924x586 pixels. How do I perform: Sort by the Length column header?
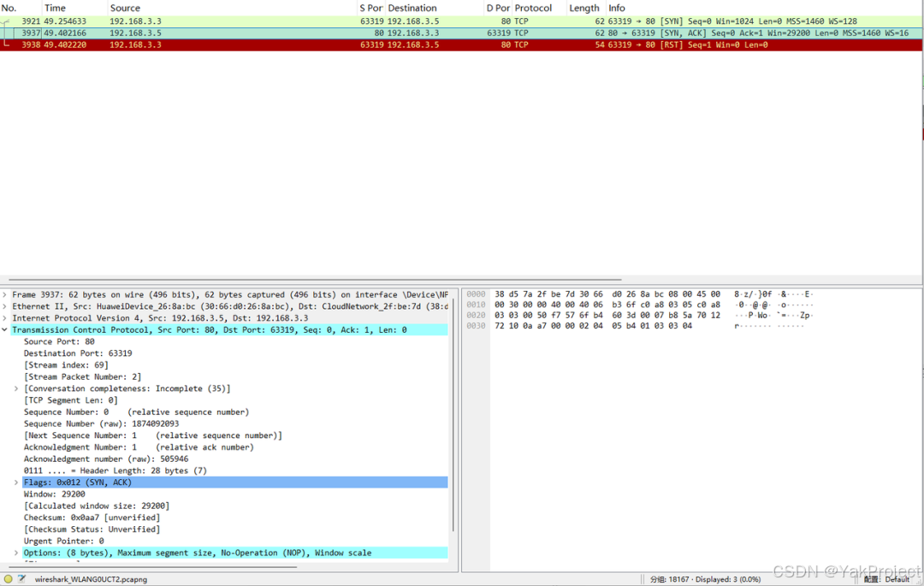coord(586,8)
